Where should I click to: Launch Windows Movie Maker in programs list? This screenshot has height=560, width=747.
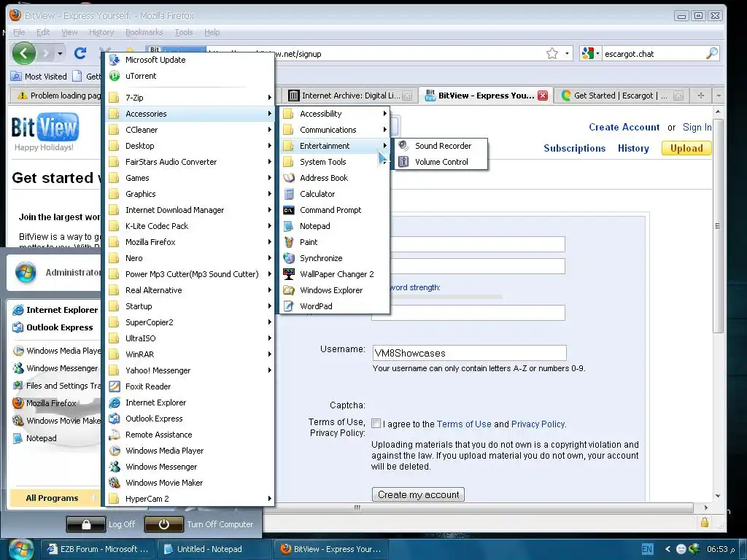190,483
